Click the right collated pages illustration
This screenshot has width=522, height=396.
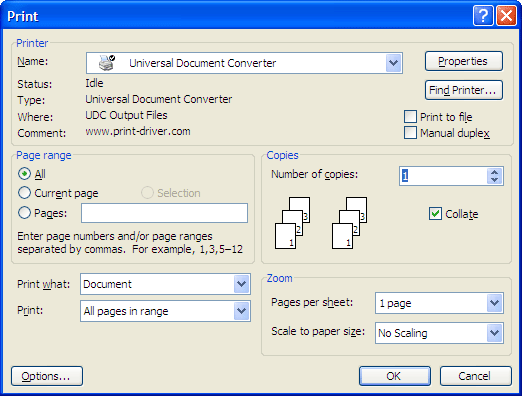pos(349,223)
